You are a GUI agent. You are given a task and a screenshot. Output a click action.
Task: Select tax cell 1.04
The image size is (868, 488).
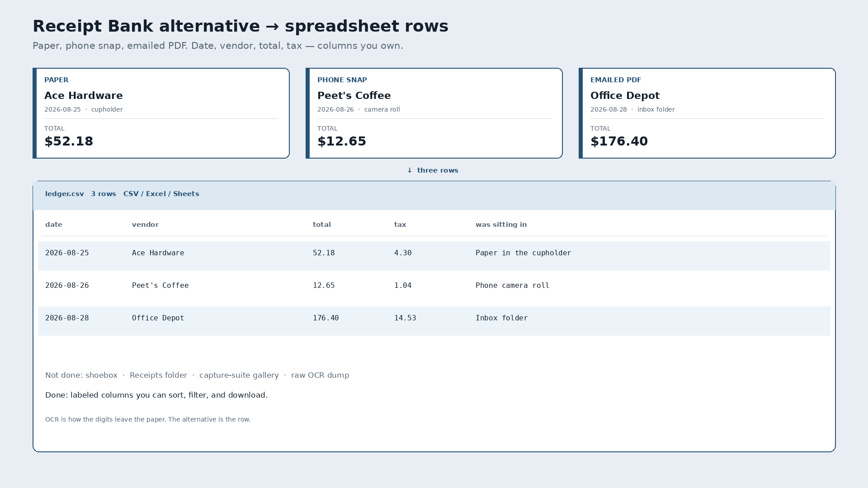[403, 286]
